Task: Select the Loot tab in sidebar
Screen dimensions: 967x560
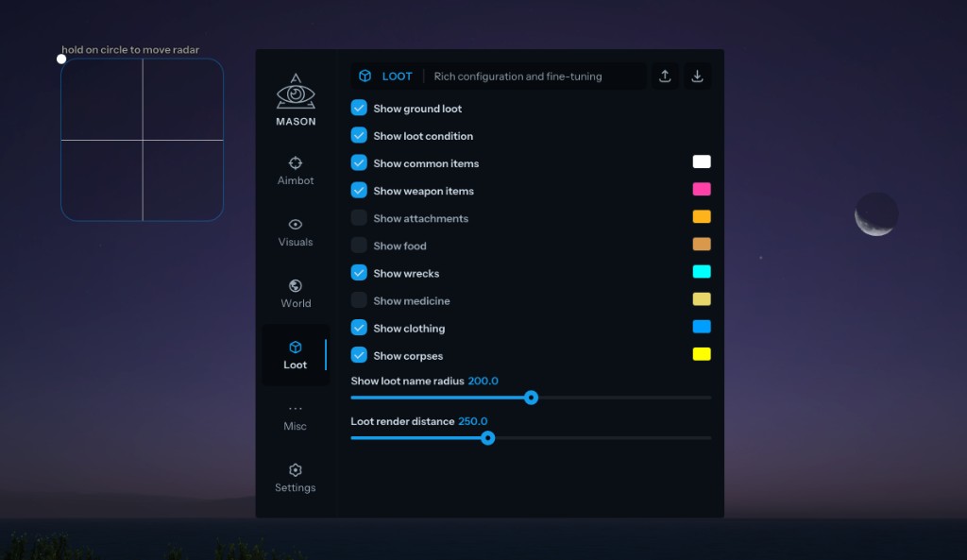Action: pos(296,354)
